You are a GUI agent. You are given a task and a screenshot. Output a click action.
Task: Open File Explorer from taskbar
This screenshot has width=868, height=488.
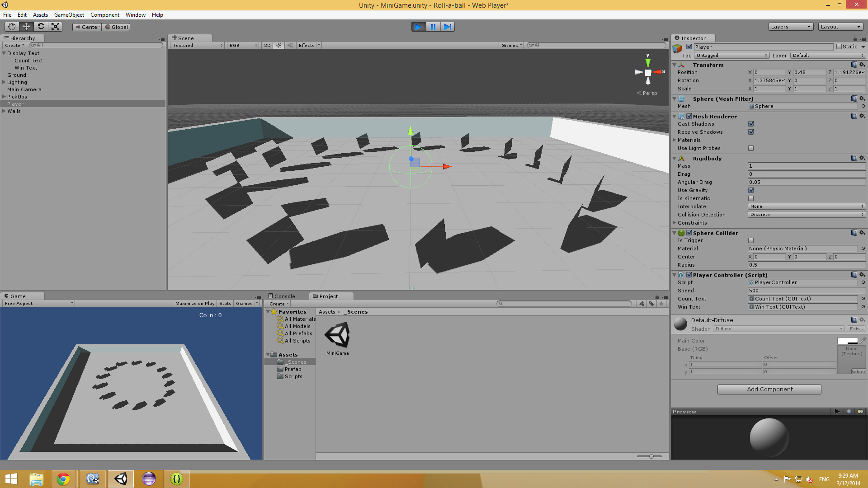click(36, 479)
